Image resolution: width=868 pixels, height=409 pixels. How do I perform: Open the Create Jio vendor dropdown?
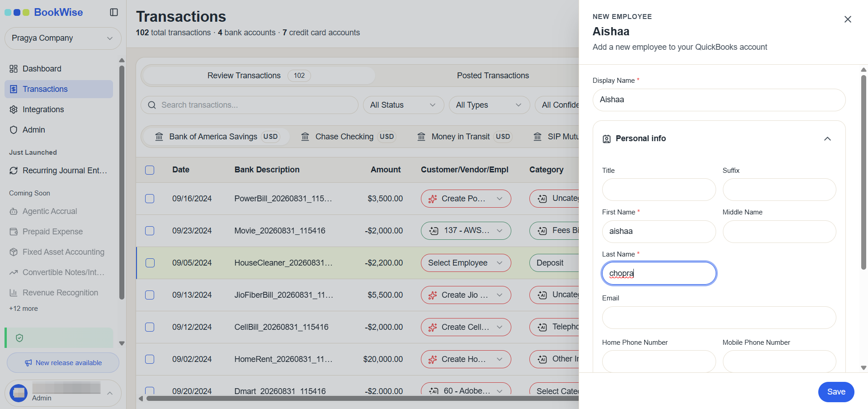coord(466,295)
